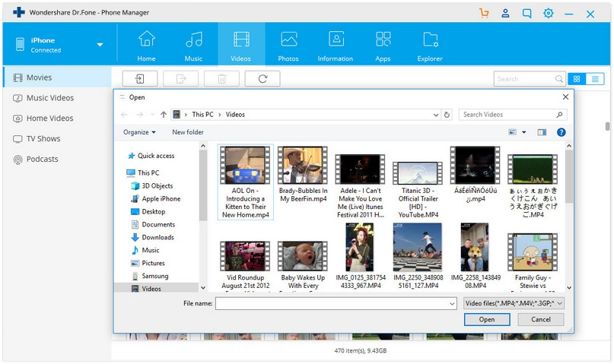
Task: Select the Videos tab
Action: (241, 45)
